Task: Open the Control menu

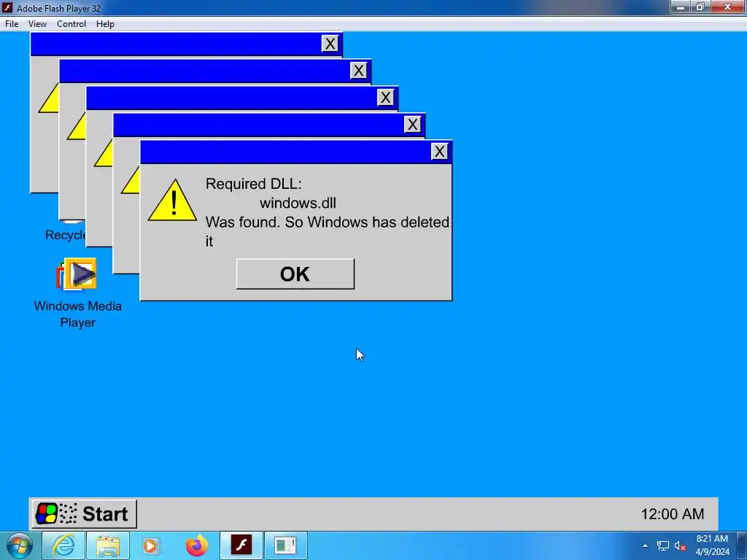Action: point(71,24)
